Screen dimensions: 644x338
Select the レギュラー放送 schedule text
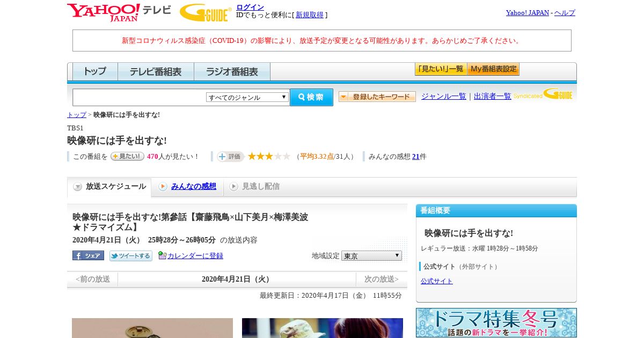[479, 248]
